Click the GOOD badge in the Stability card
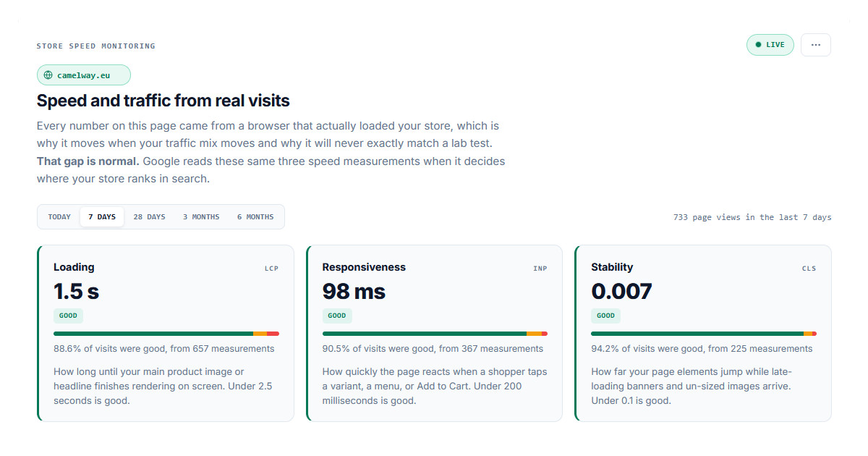 (605, 316)
